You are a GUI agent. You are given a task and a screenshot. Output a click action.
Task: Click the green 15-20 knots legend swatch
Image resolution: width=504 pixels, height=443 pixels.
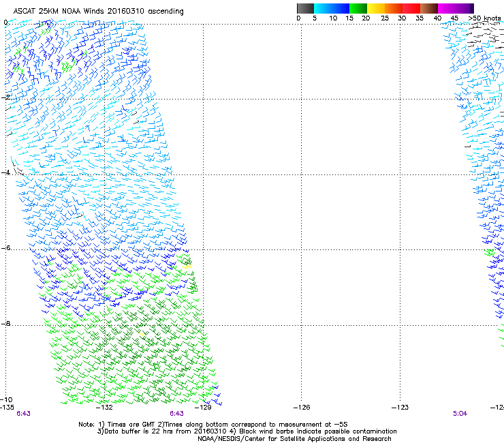[x=358, y=8]
